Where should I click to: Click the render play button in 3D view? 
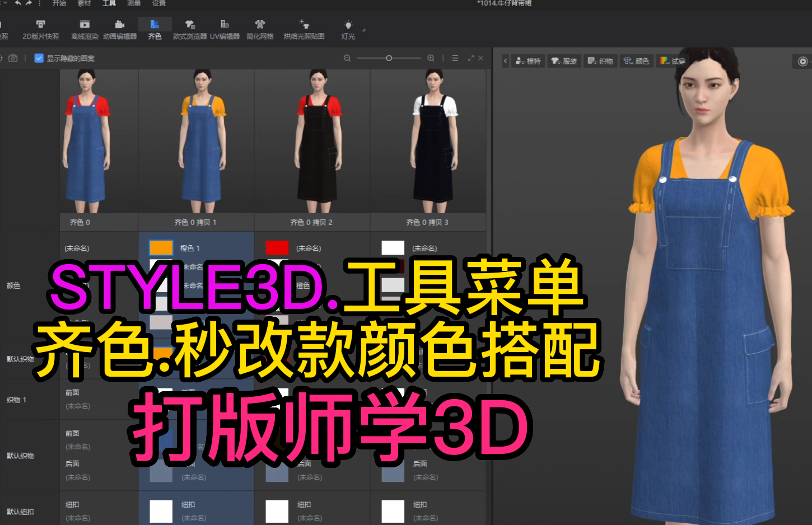point(802,61)
